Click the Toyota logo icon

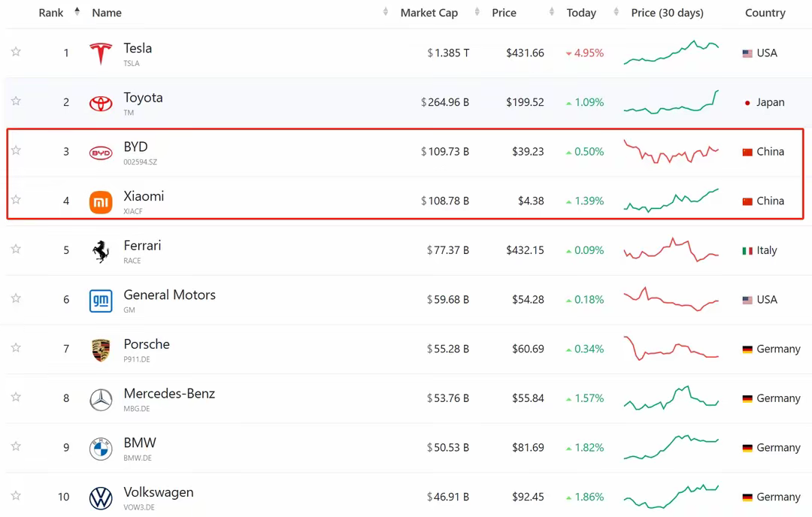pos(101,103)
